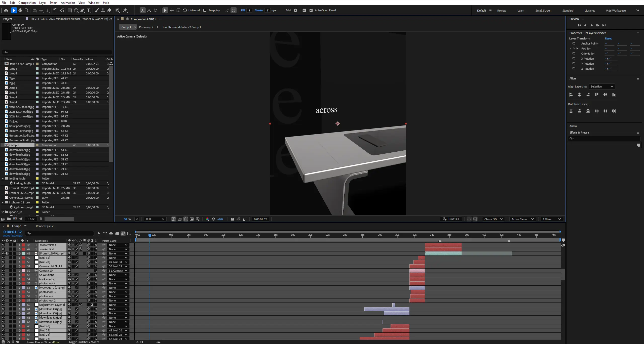This screenshot has width=644, height=344.
Task: Open the Full resolution dropdown
Action: [x=155, y=219]
